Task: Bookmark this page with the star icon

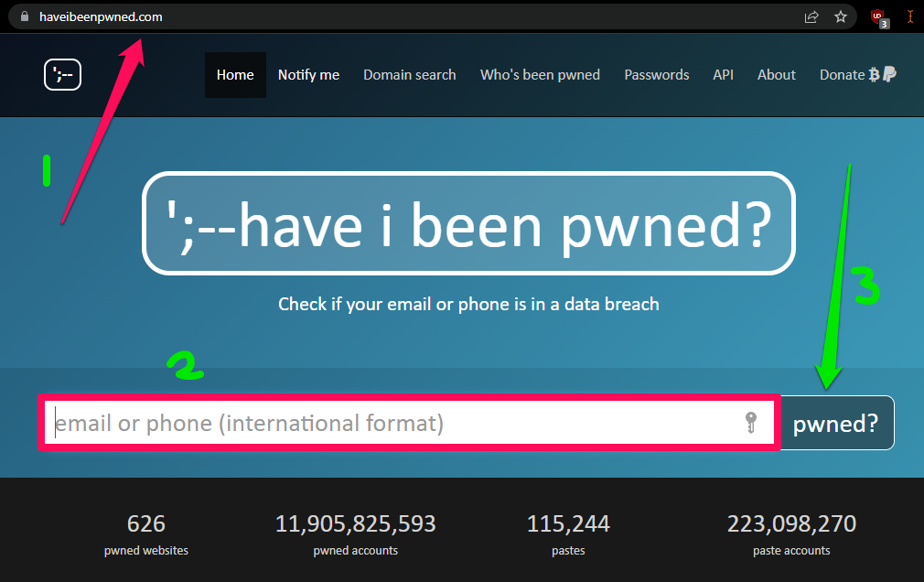Action: (x=841, y=16)
